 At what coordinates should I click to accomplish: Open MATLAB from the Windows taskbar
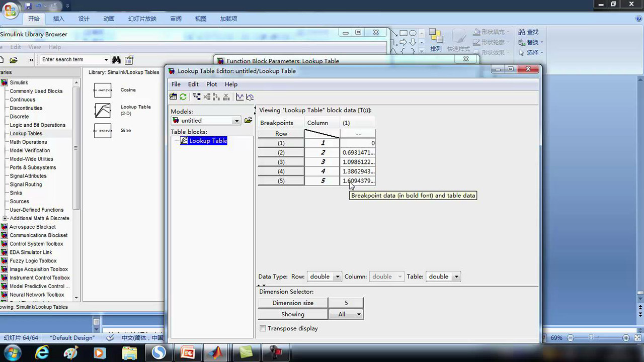coord(217,353)
